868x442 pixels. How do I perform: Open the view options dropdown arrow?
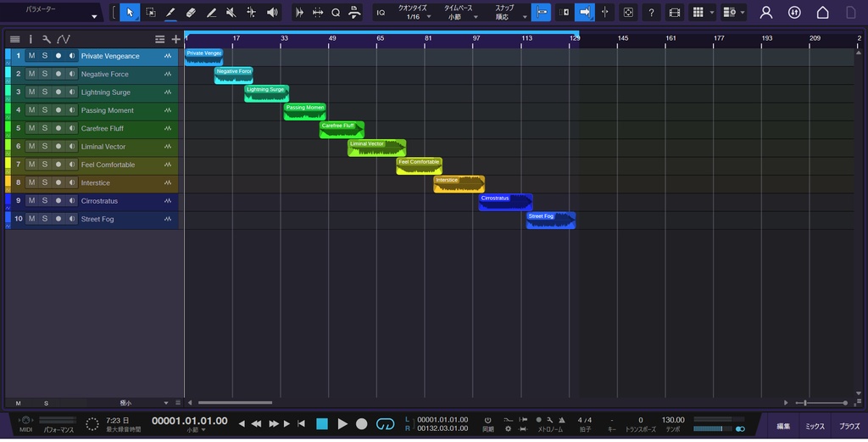[x=743, y=12]
